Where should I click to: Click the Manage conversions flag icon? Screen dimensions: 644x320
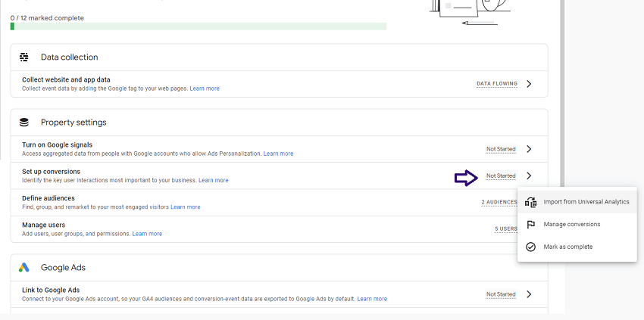coord(530,225)
